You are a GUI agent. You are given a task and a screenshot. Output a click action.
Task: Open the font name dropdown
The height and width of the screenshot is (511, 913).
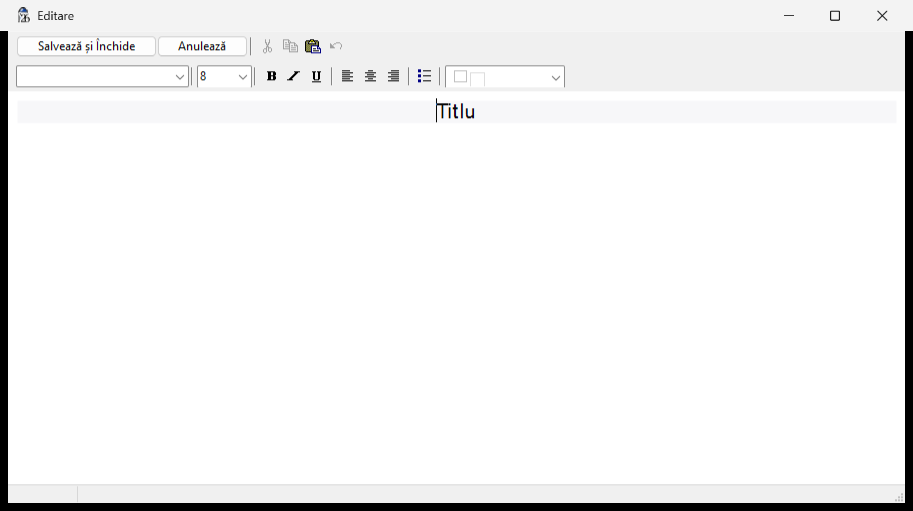coord(179,77)
